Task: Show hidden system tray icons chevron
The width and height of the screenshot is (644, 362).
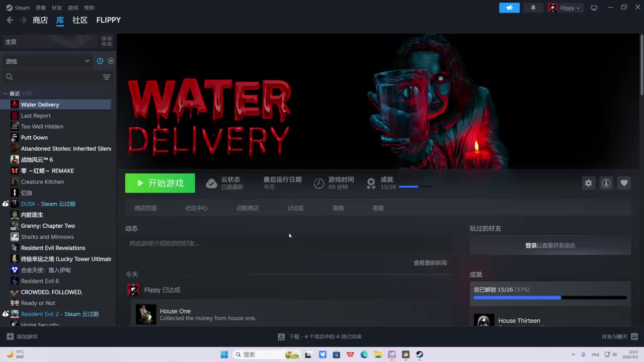Action: pos(573,354)
